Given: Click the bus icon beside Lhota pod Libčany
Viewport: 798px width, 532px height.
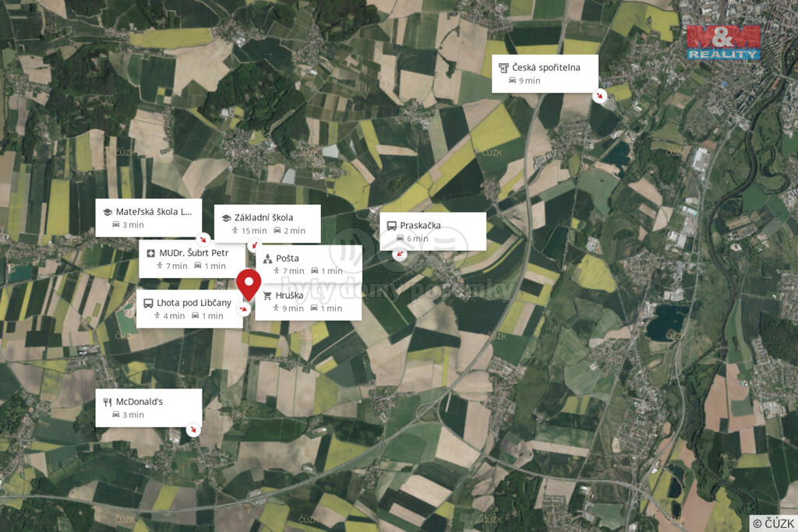Looking at the screenshot, I should (148, 303).
